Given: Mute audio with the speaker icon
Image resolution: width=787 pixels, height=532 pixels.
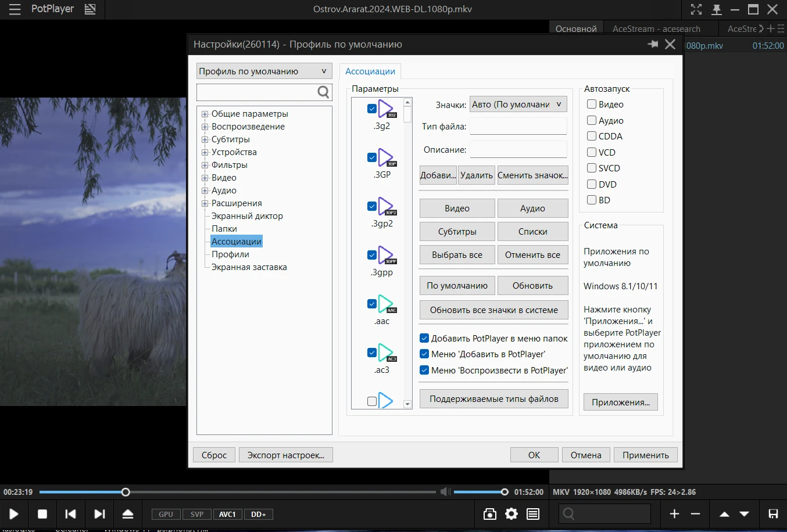Looking at the screenshot, I should 445,492.
